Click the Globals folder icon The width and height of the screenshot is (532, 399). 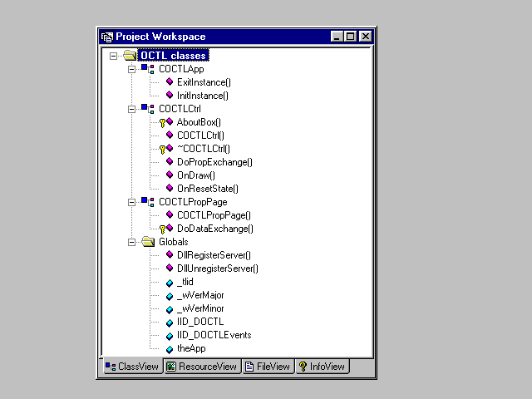coord(148,242)
